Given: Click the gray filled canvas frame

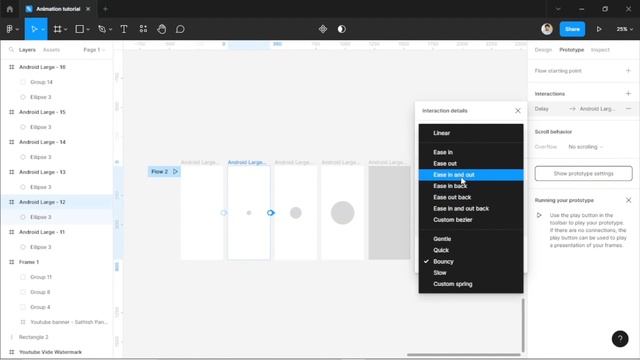Looking at the screenshot, I should (389, 212).
